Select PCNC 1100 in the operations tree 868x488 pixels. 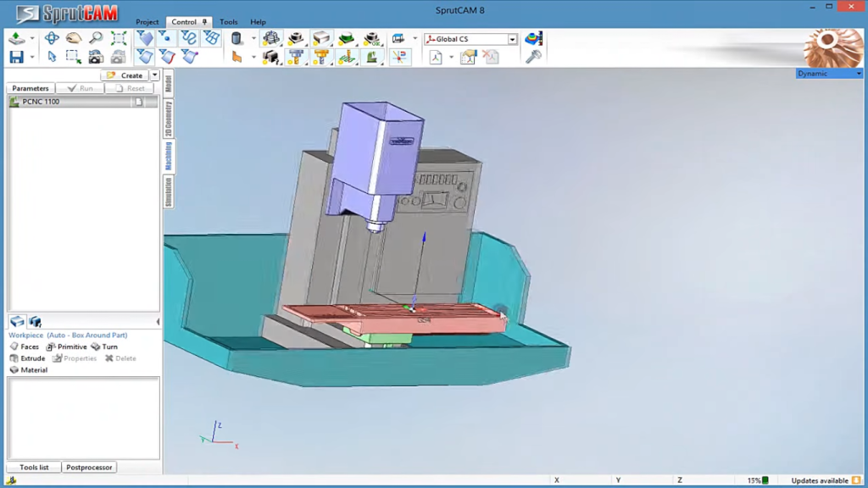coord(41,102)
